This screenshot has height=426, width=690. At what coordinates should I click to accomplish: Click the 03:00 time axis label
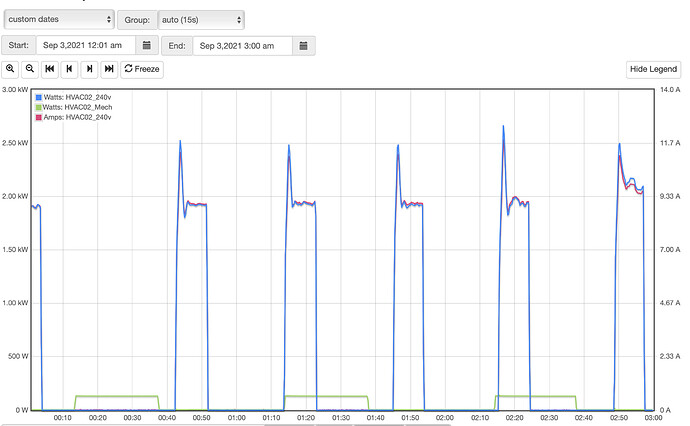pyautogui.click(x=653, y=418)
